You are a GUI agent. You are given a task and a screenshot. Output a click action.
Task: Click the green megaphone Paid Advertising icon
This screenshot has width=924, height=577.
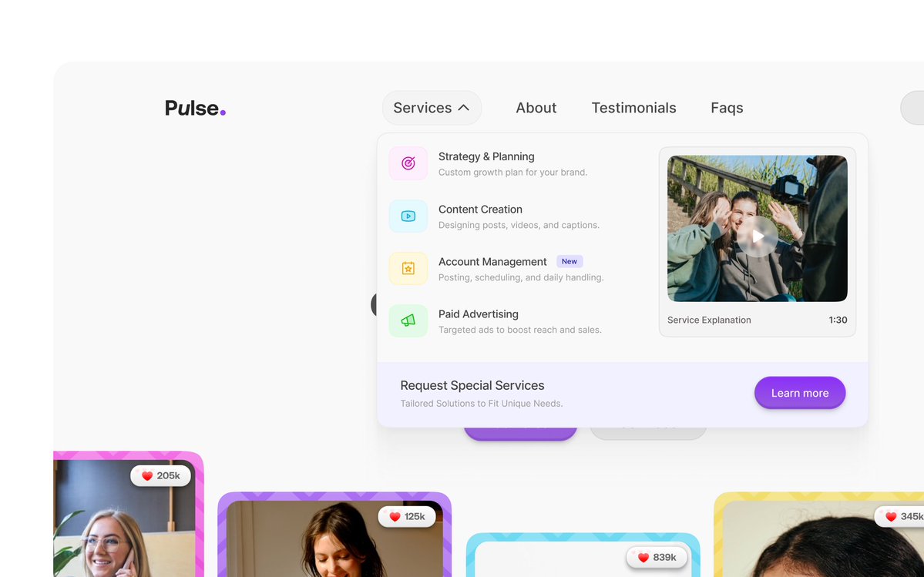coord(408,321)
